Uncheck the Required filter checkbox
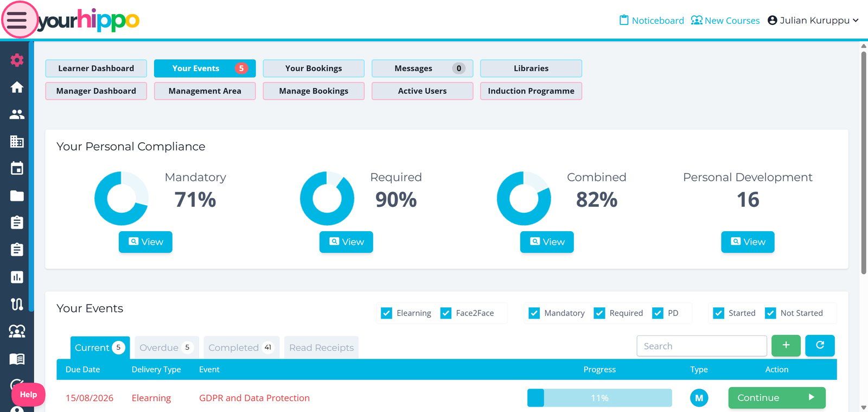The height and width of the screenshot is (412, 868). click(599, 313)
